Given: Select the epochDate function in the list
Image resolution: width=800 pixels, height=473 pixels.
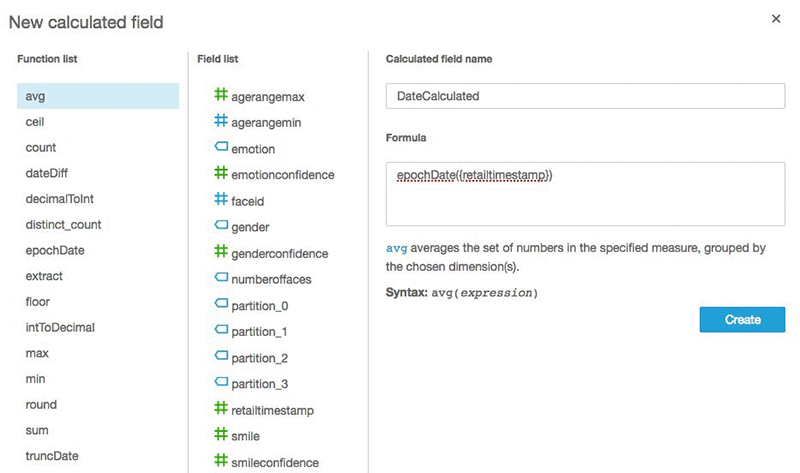Looking at the screenshot, I should tap(55, 250).
